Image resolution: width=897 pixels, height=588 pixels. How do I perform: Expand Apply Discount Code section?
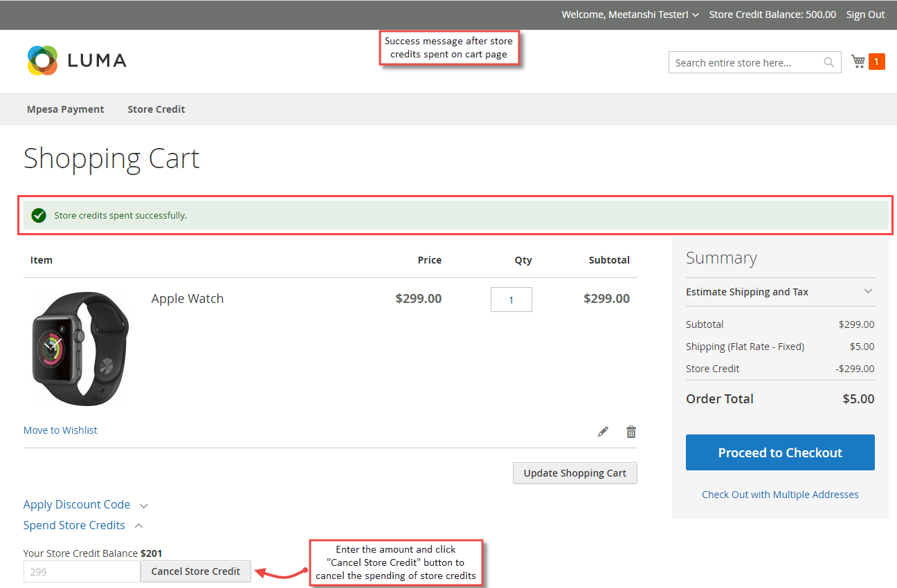tap(85, 505)
